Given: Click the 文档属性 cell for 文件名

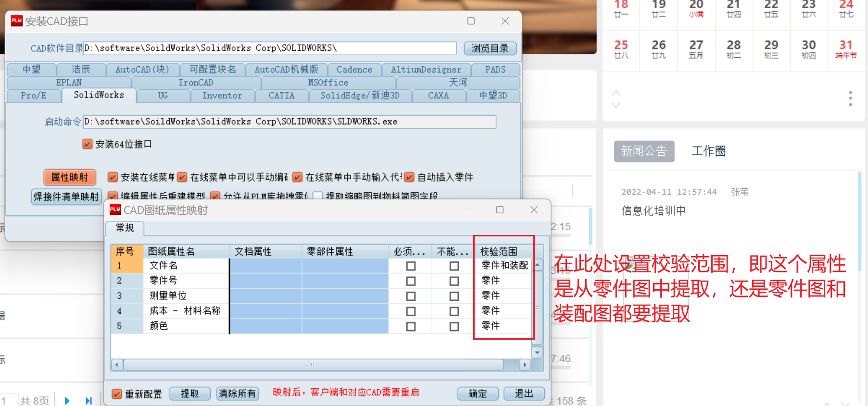Looking at the screenshot, I should 266,265.
